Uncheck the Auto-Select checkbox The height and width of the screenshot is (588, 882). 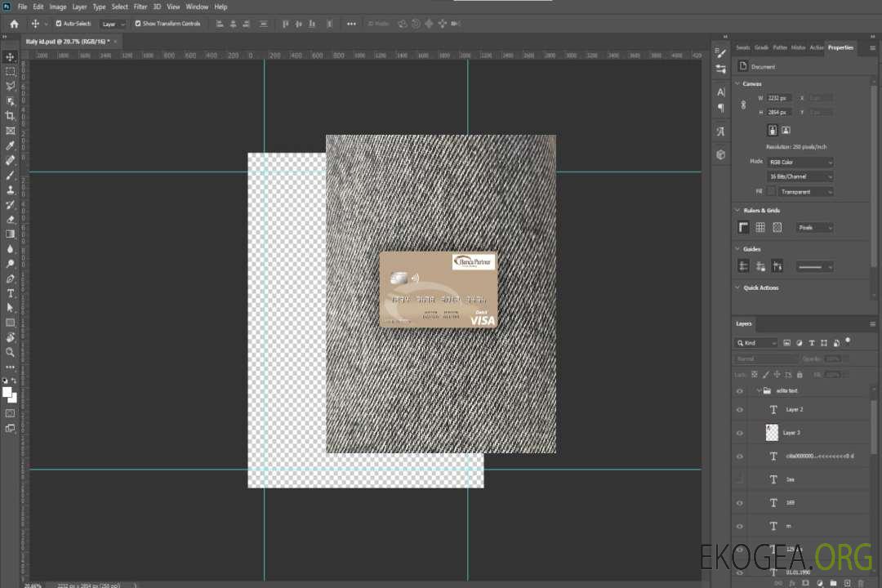pos(58,24)
